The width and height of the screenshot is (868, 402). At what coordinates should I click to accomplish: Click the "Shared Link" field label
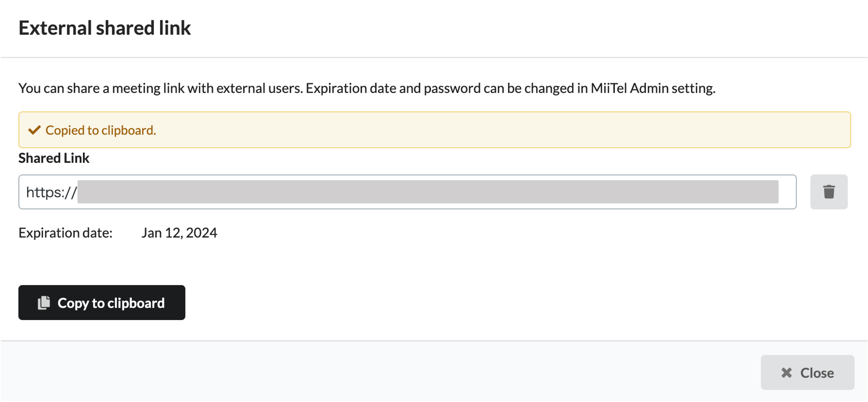[x=54, y=158]
